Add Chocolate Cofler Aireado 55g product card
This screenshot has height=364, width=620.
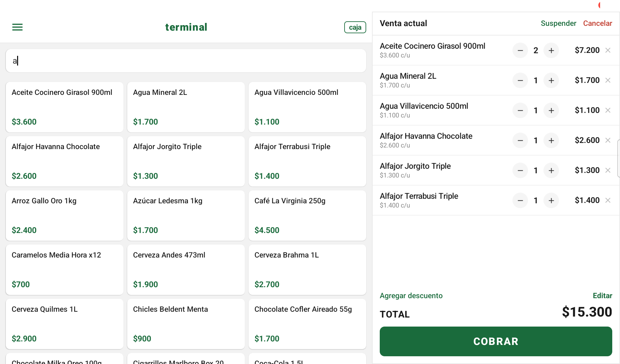(307, 324)
